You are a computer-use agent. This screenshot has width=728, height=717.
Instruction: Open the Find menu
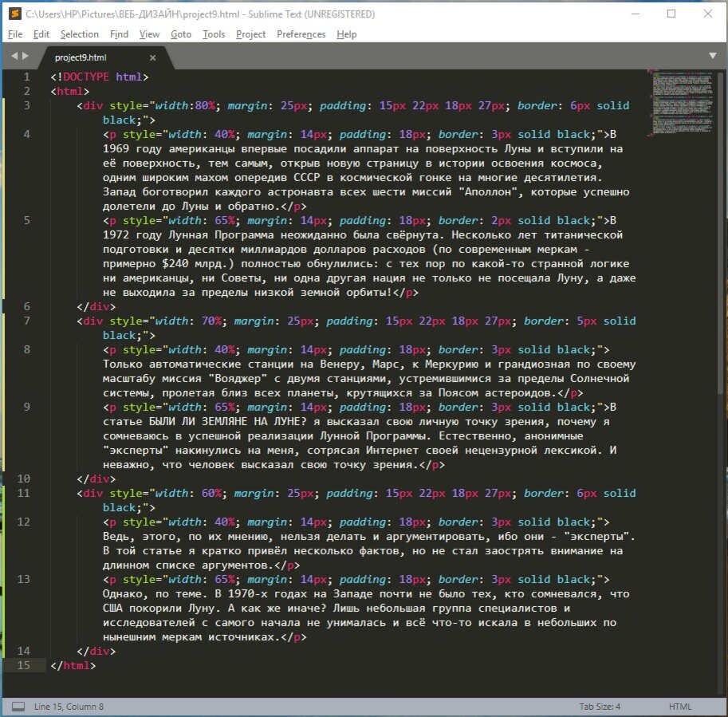pos(119,34)
